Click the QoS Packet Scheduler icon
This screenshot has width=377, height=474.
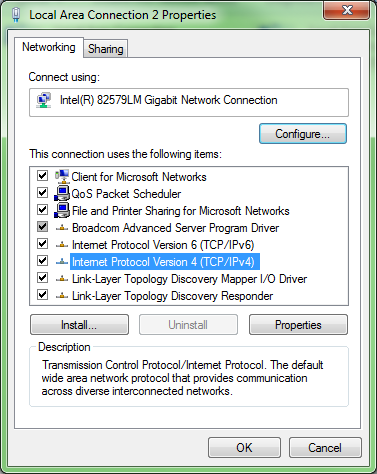click(x=62, y=193)
